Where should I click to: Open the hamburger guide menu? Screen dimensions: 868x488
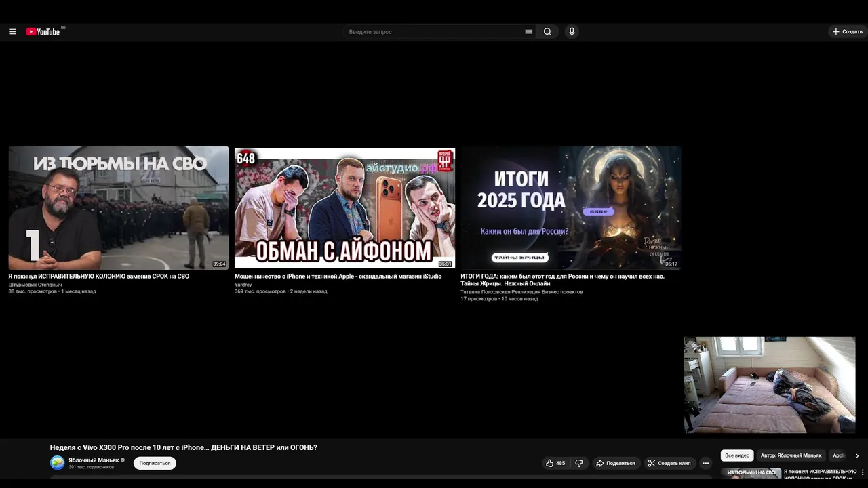click(x=13, y=32)
